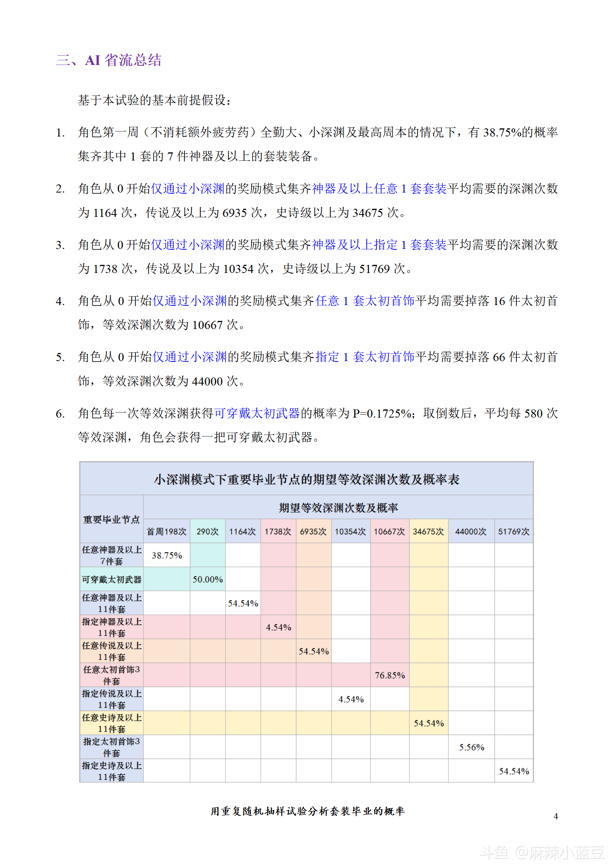The width and height of the screenshot is (614, 868).
Task: Click the 76.85% table cell
Action: (x=390, y=675)
